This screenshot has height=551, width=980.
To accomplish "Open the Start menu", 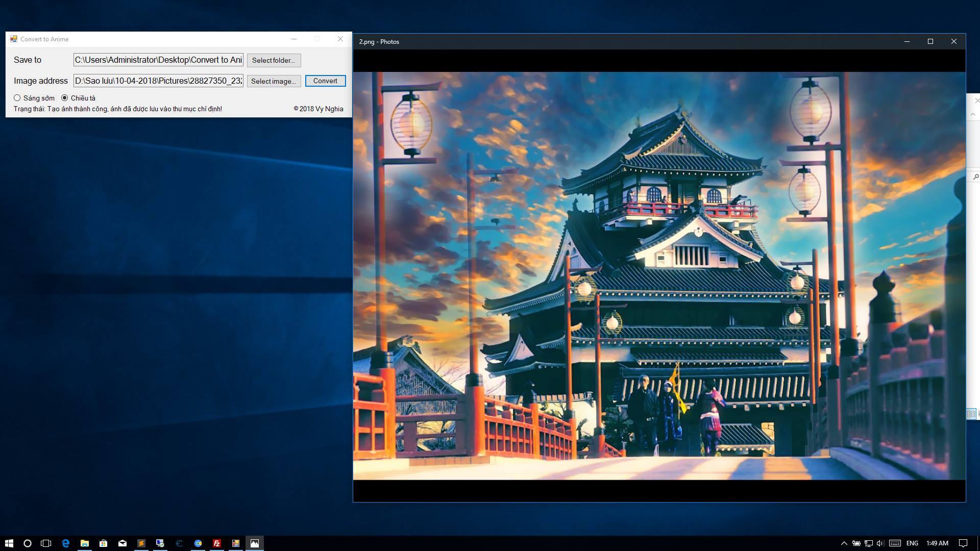I will coord(10,543).
